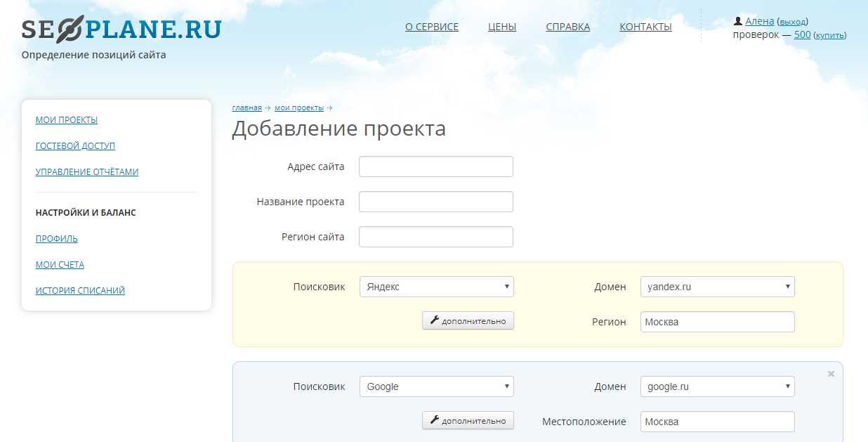This screenshot has height=442, width=868.
Task: Open the КОНТАКТЫ menu item
Action: pyautogui.click(x=645, y=26)
